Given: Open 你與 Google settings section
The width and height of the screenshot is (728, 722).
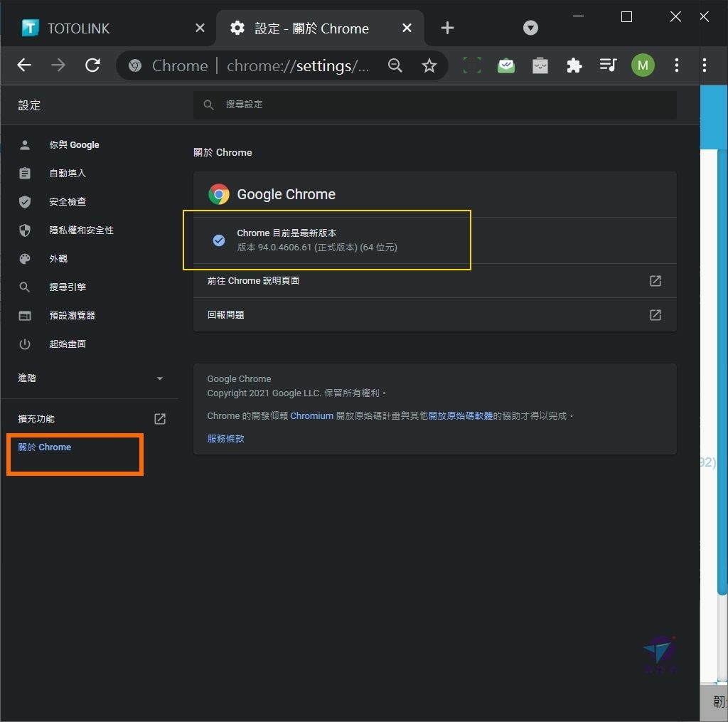Looking at the screenshot, I should 74,145.
